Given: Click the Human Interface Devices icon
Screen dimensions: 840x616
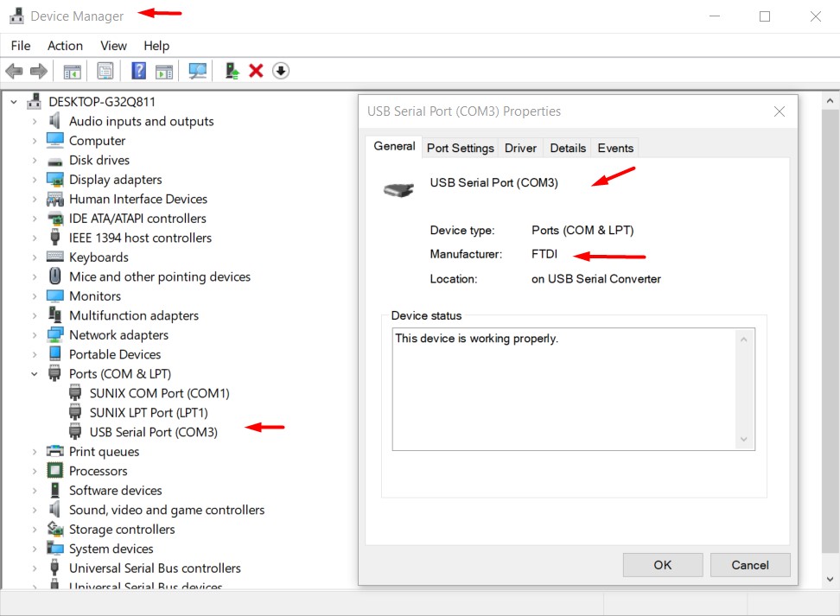Looking at the screenshot, I should pyautogui.click(x=54, y=199).
